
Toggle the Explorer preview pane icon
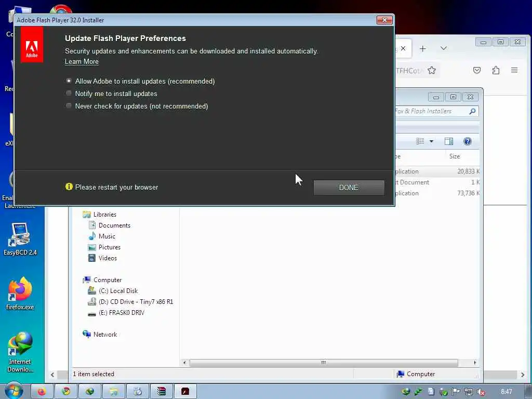tap(449, 141)
